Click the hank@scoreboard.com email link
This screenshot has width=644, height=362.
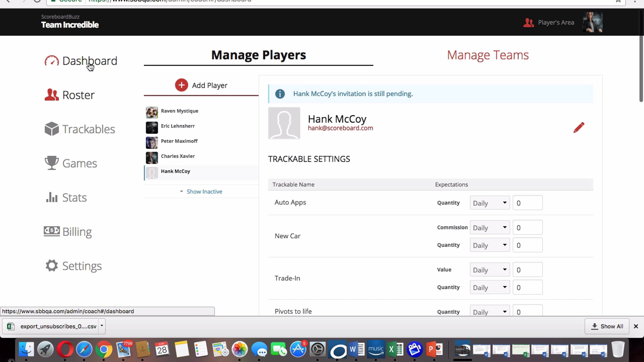tap(340, 128)
